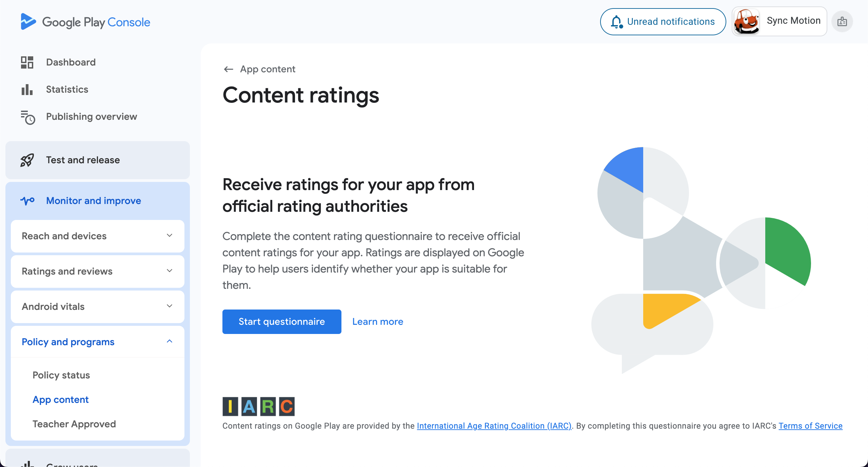
Task: Click the Publishing overview clock icon
Action: (28, 117)
